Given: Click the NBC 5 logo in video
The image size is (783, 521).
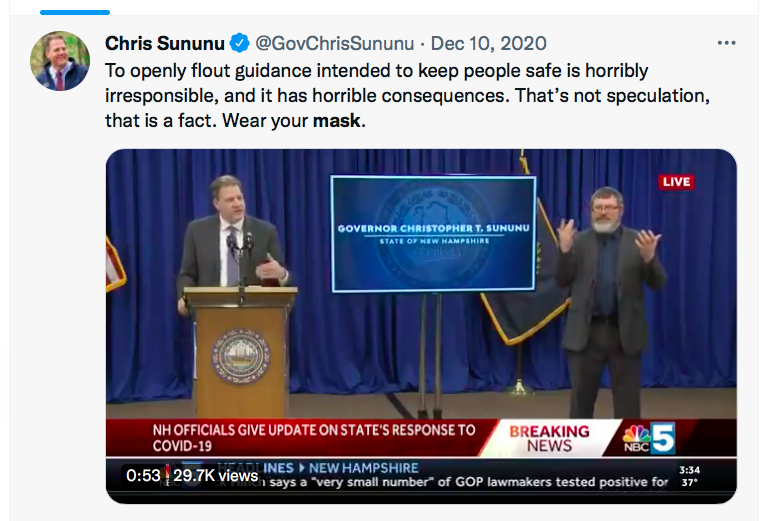Looking at the screenshot, I should [x=649, y=439].
